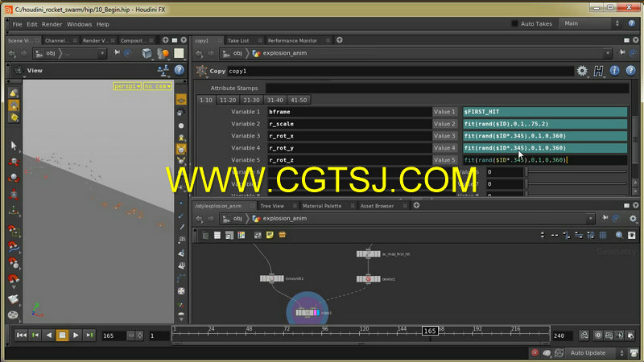Step forward one frame
644x362 pixels.
89,335
